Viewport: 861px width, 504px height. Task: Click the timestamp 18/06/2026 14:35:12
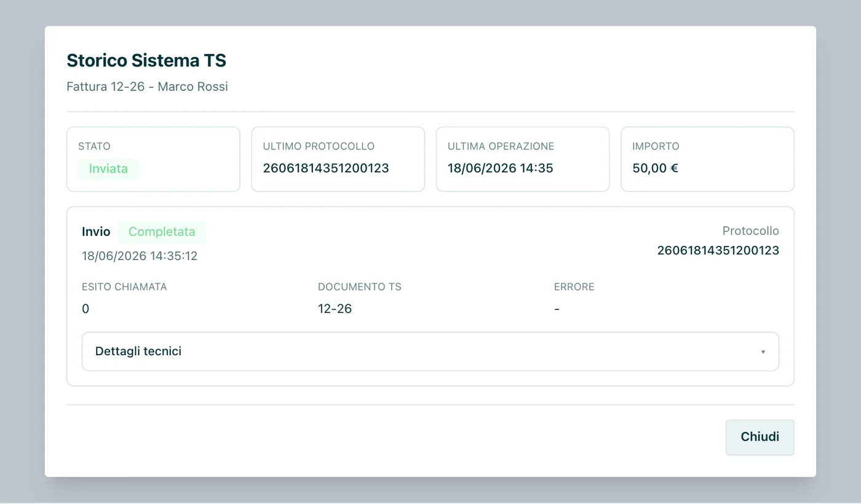pyautogui.click(x=140, y=256)
